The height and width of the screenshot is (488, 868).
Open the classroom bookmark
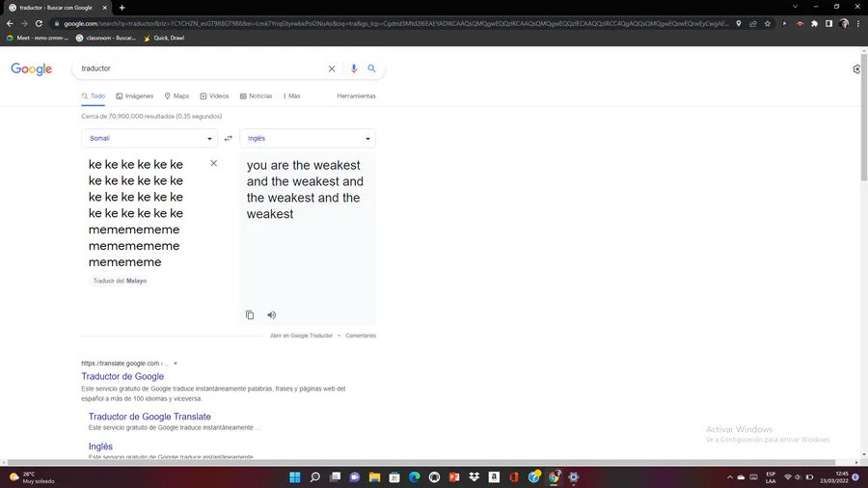click(x=106, y=39)
